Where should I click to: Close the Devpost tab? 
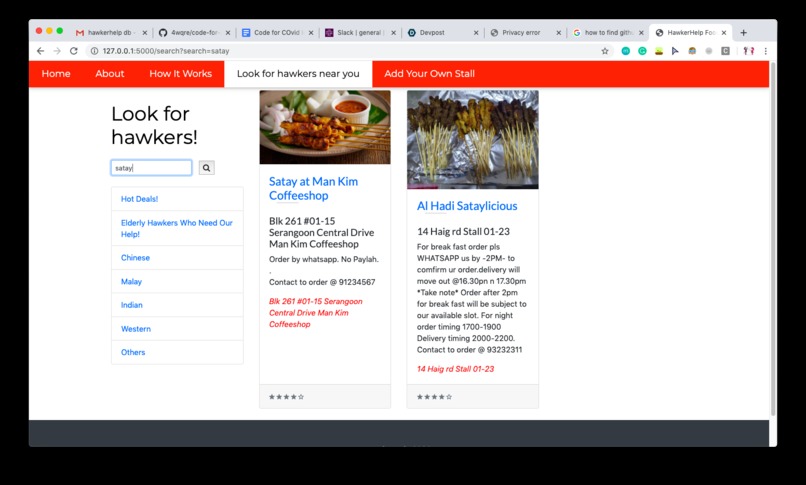(476, 32)
